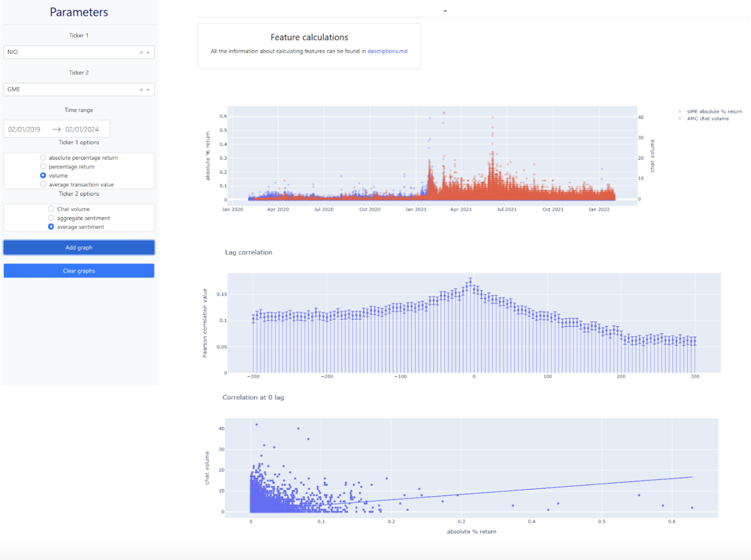Click the date range arrow separator
The width and height of the screenshot is (751, 560).
[x=56, y=129]
